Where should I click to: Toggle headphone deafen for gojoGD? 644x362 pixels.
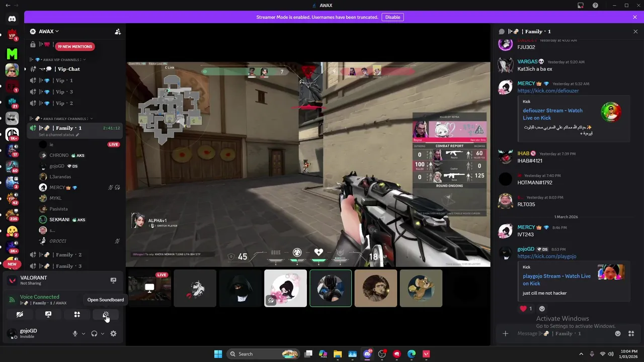[x=94, y=333]
